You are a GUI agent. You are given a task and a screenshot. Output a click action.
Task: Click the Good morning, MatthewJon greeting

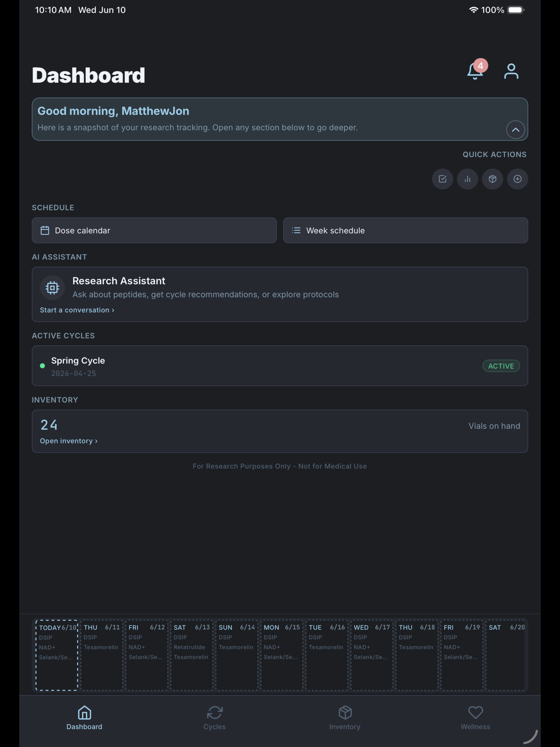tap(113, 111)
